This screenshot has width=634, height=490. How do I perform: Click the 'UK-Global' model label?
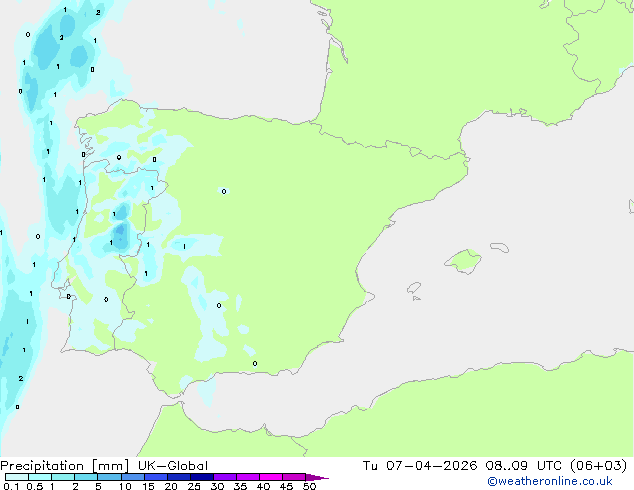(173, 466)
